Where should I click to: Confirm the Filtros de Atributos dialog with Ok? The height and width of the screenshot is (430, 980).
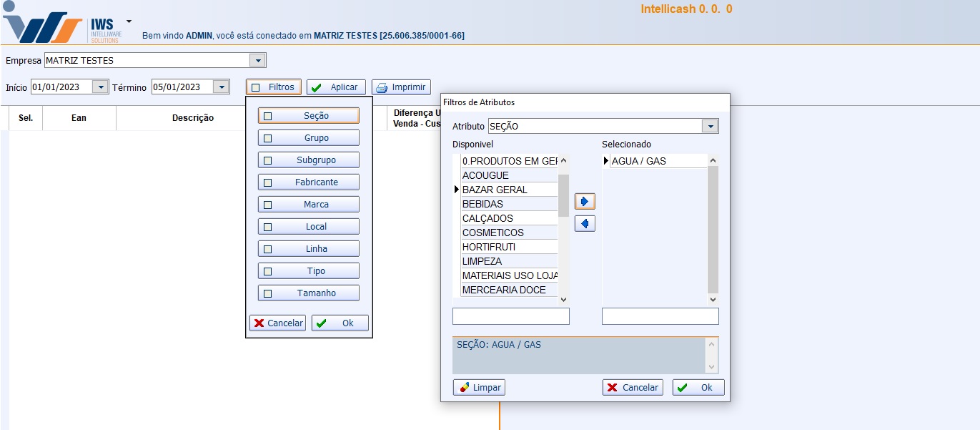(x=698, y=387)
